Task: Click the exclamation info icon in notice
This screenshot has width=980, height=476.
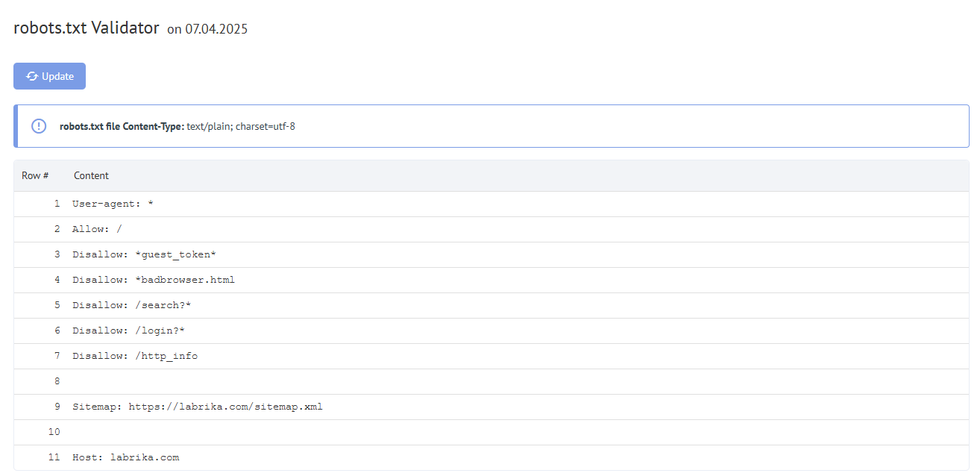Action: pyautogui.click(x=39, y=126)
